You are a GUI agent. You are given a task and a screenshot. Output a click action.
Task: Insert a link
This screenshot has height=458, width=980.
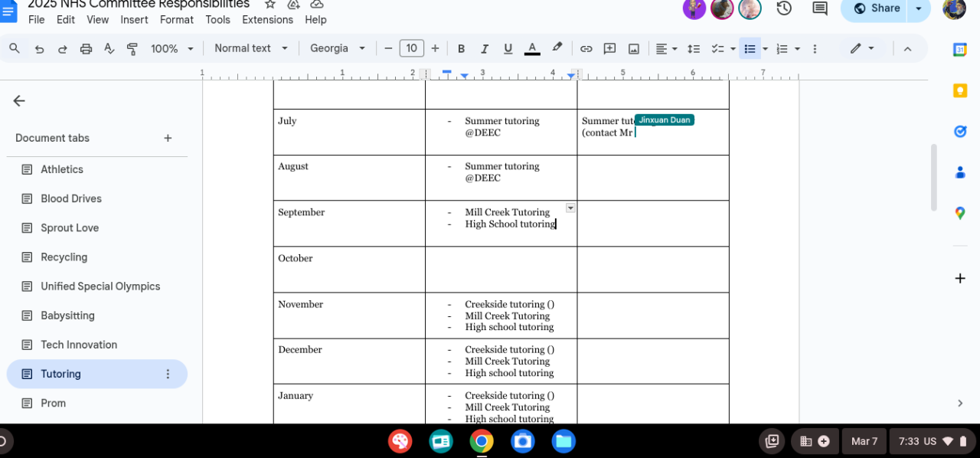[x=586, y=48]
